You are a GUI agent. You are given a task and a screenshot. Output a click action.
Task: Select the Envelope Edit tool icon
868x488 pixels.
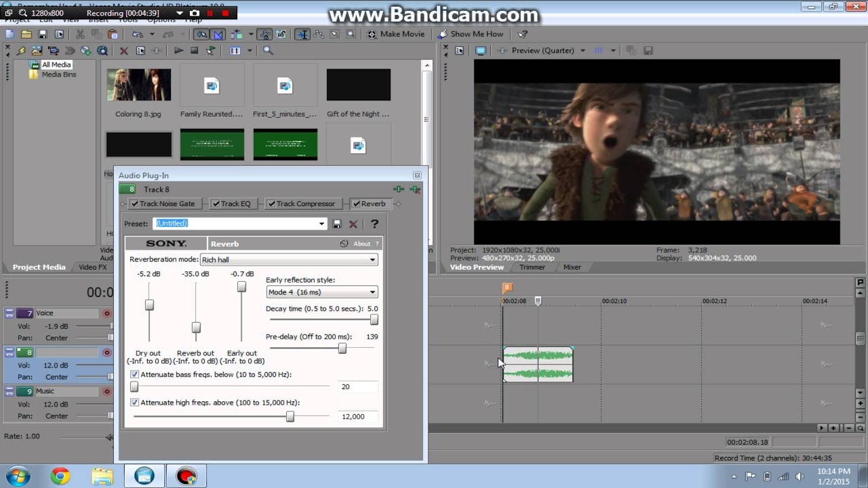tap(318, 34)
